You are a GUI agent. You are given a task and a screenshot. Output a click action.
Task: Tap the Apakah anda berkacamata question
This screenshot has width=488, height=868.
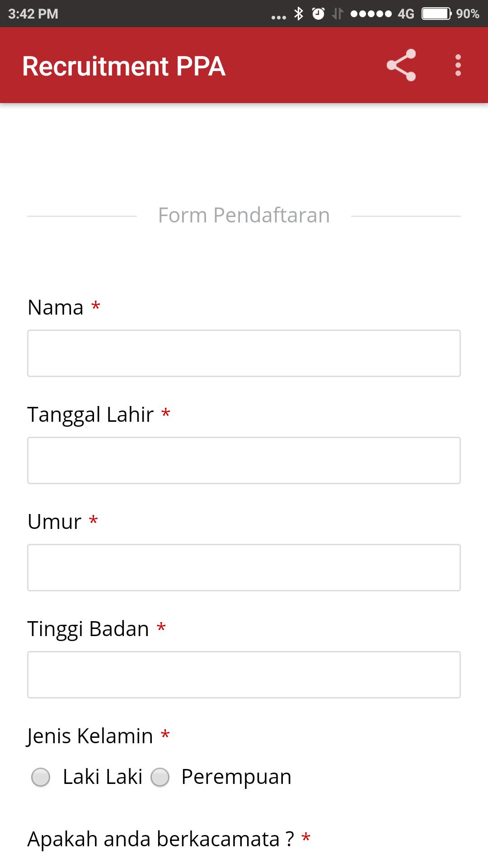click(161, 839)
